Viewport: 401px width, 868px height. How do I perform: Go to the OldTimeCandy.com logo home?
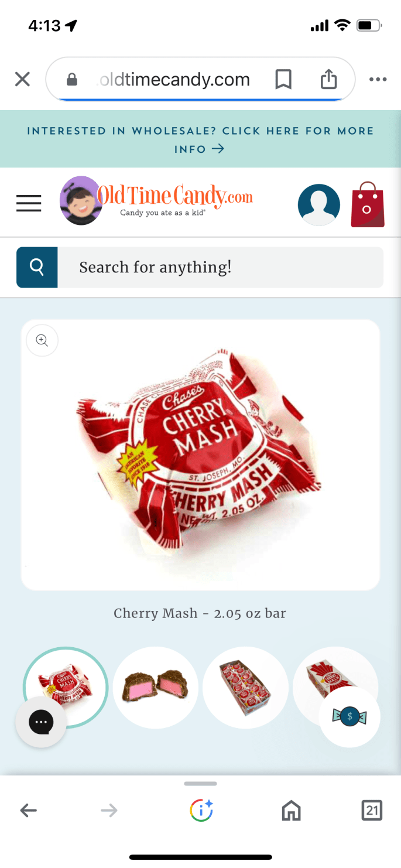point(156,200)
